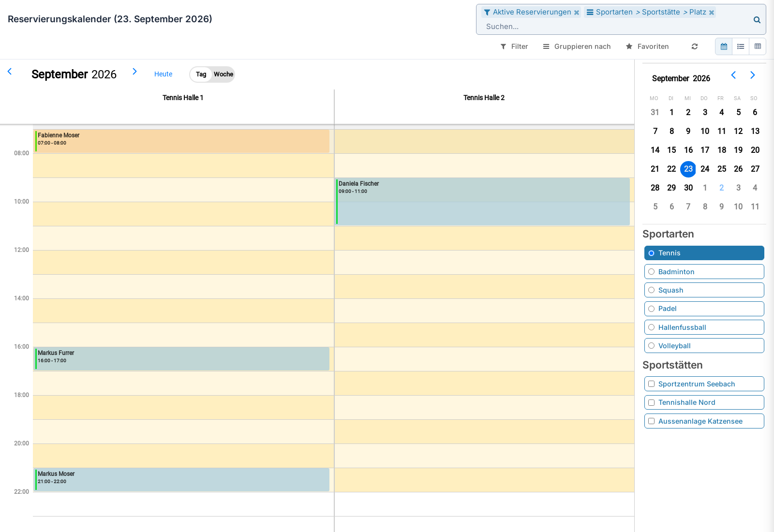Select day 23 in mini calendar
Screen dimensions: 774x532
pos(688,169)
